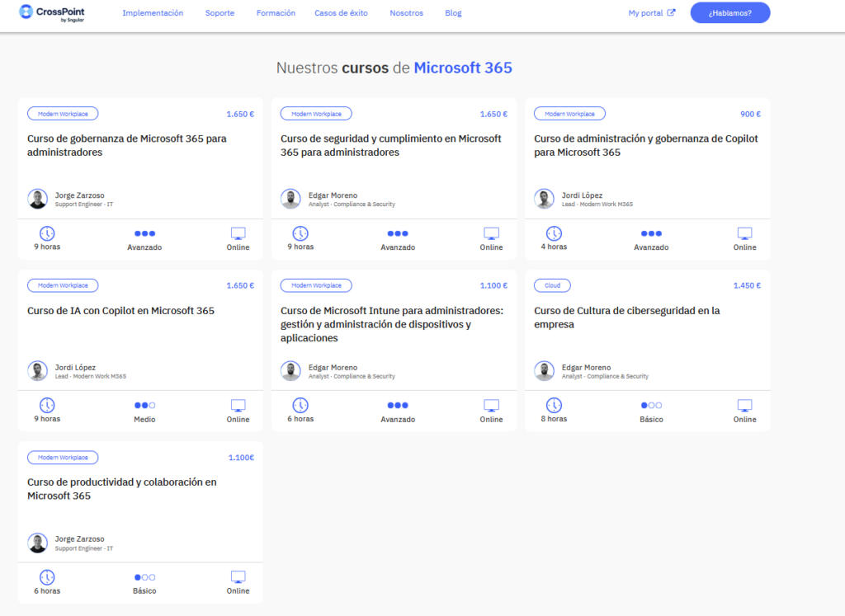Click Modern Workplace tag on Copilot administración card

569,114
